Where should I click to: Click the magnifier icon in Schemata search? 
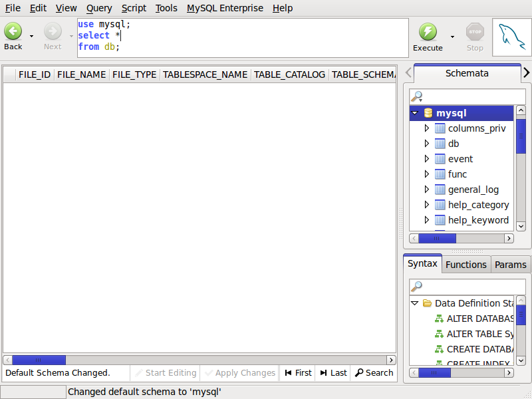tap(417, 96)
